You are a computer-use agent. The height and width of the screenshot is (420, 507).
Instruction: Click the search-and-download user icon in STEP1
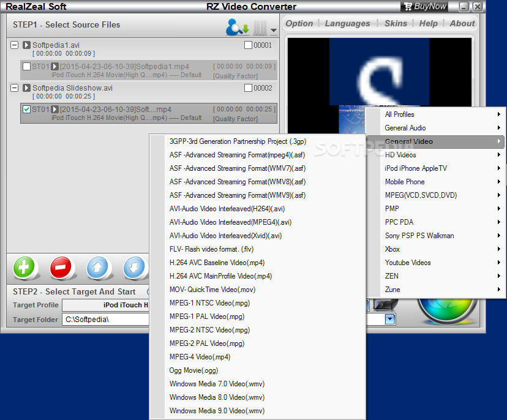click(x=238, y=27)
